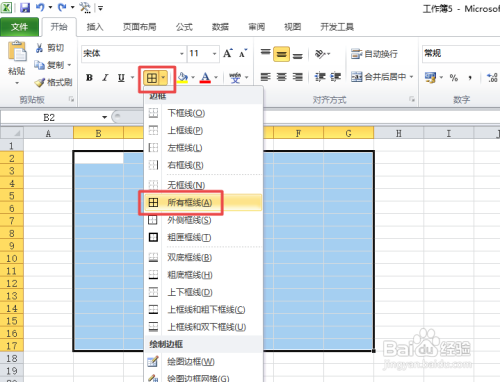500x382 pixels.
Task: Choose Left Border (左框线) menu item
Action: pyautogui.click(x=203, y=148)
